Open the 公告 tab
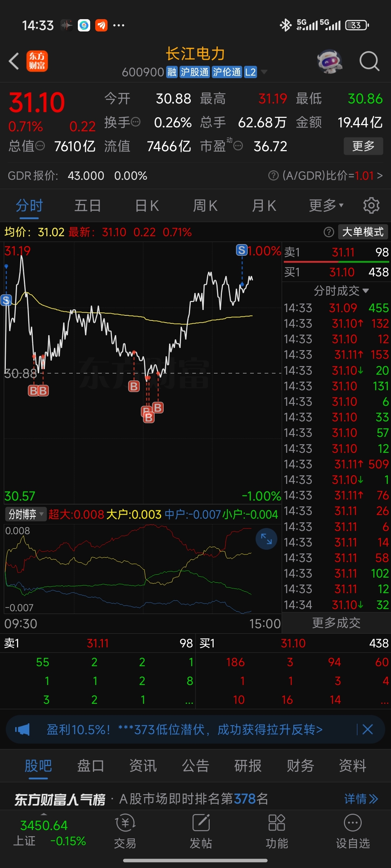 195,766
